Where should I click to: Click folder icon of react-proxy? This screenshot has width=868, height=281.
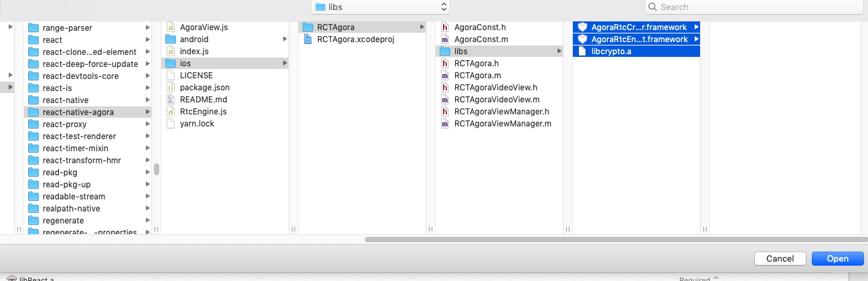[33, 124]
